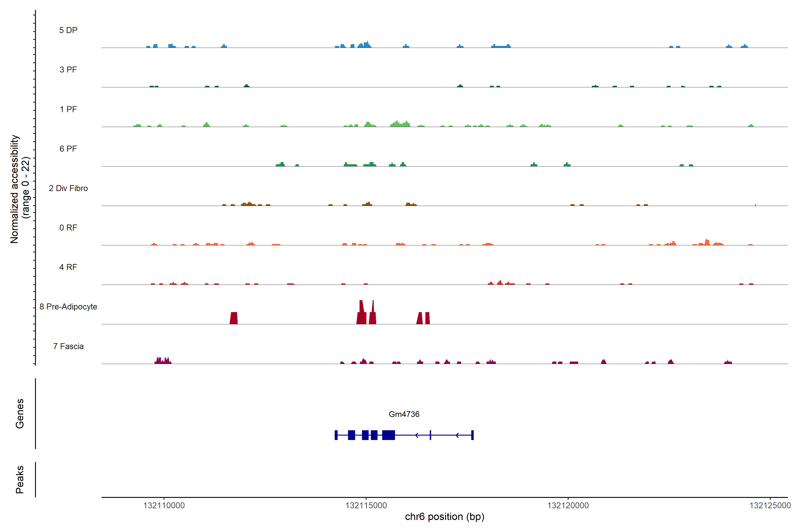Image resolution: width=798 pixels, height=532 pixels.
Task: Click the leftmost Pre-Adipocyte peak block
Action: 233,318
